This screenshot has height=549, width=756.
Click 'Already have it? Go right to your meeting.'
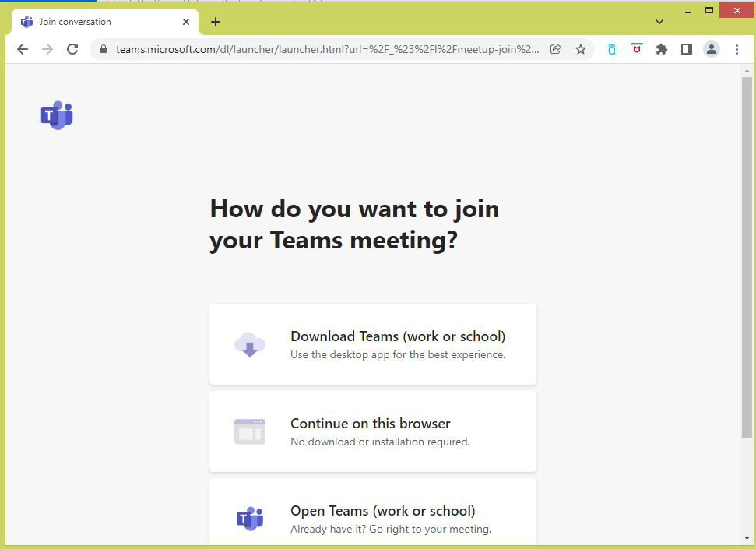coord(391,530)
